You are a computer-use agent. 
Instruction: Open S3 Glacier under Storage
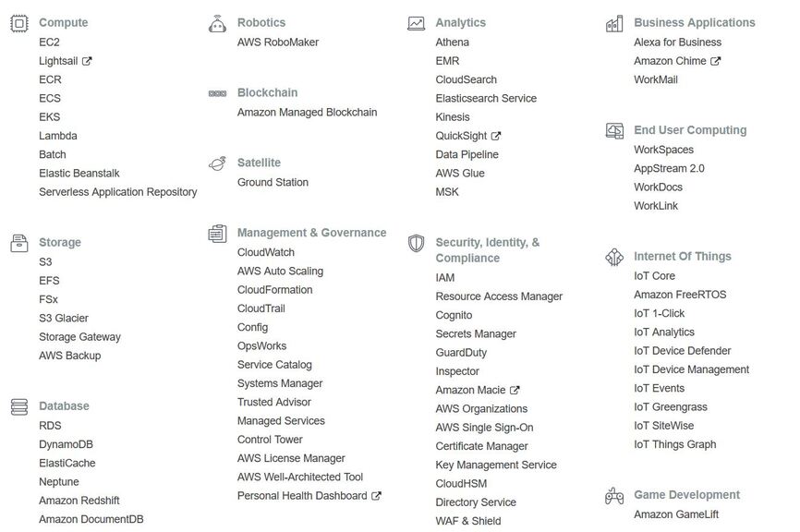(63, 319)
